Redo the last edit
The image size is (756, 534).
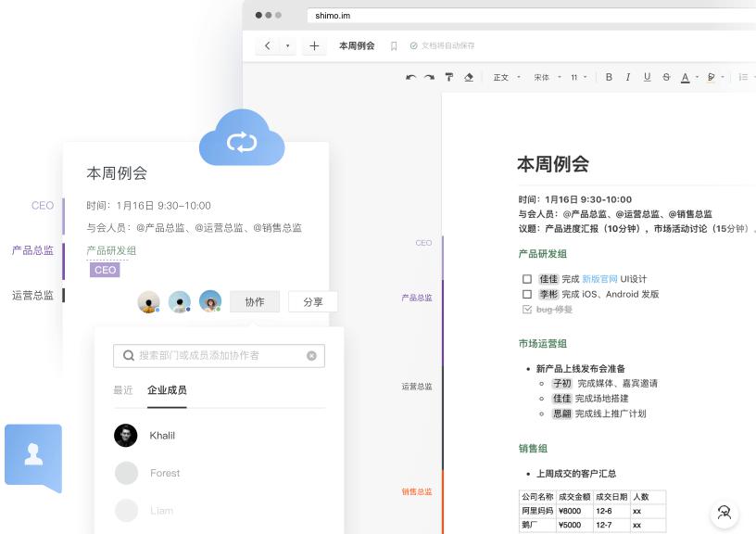(x=430, y=77)
